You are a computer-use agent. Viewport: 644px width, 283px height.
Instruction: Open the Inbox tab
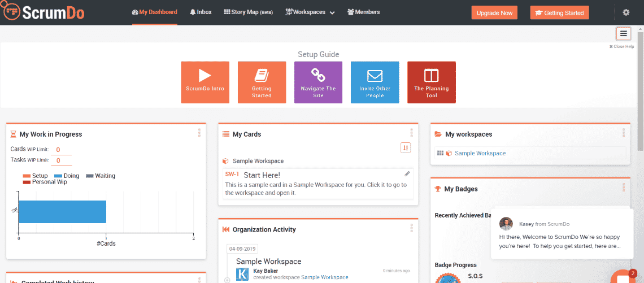(x=201, y=12)
